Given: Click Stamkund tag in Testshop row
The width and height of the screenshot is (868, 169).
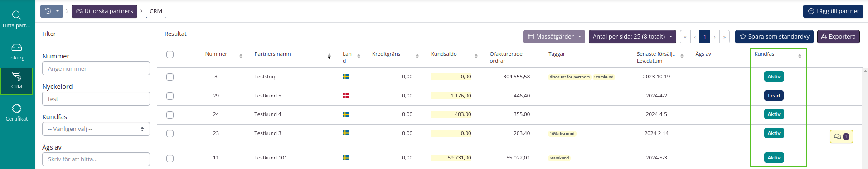Looking at the screenshot, I should tap(604, 77).
